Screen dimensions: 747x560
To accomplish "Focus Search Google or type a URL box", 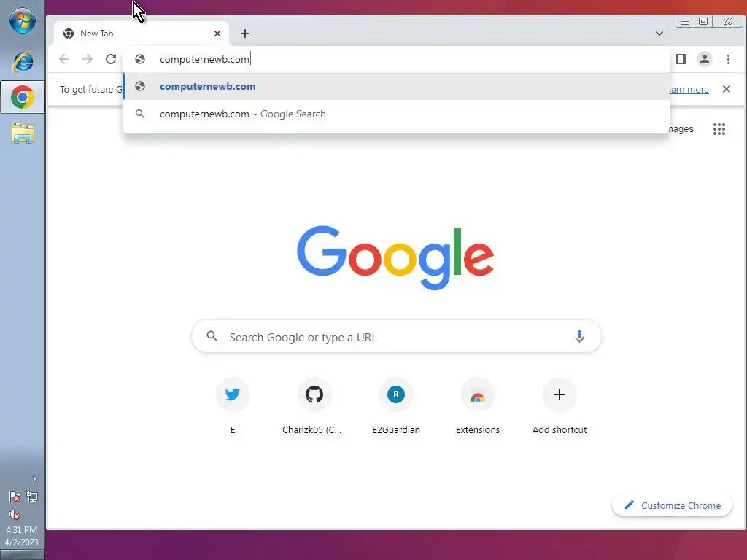I will point(396,337).
